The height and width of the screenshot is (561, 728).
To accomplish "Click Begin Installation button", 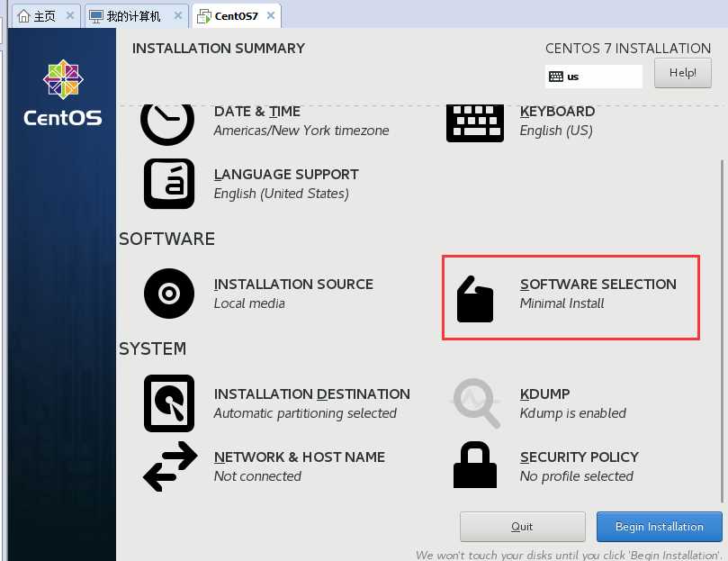I will tap(660, 527).
